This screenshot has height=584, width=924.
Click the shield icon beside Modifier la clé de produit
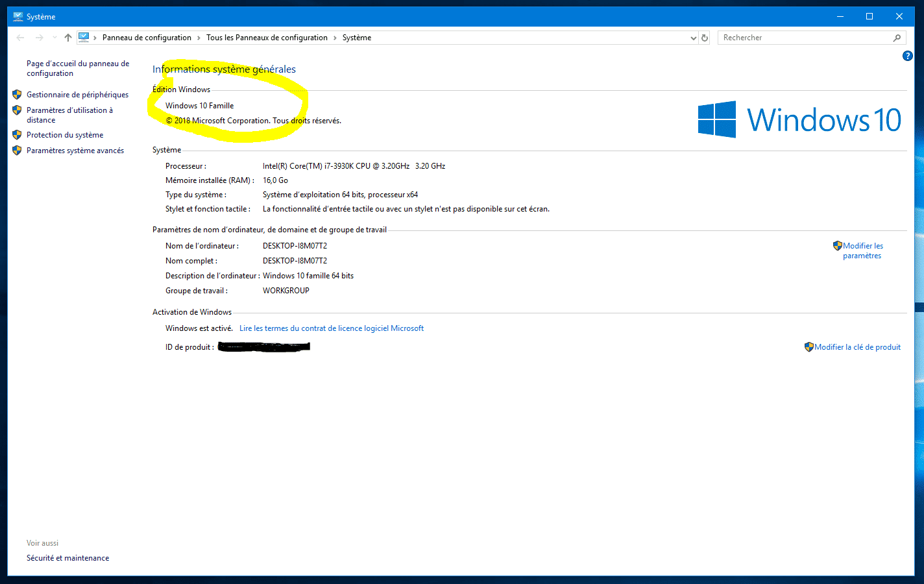tap(809, 347)
